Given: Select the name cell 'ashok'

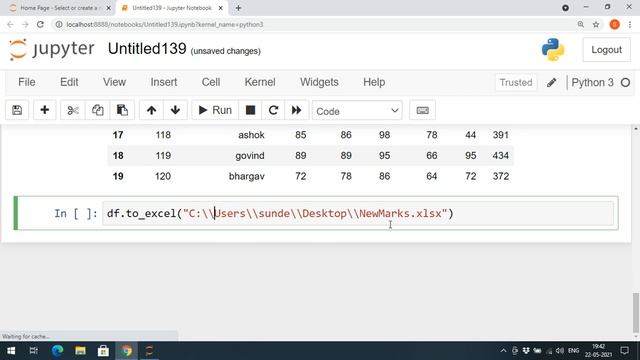Looking at the screenshot, I should pos(251,135).
